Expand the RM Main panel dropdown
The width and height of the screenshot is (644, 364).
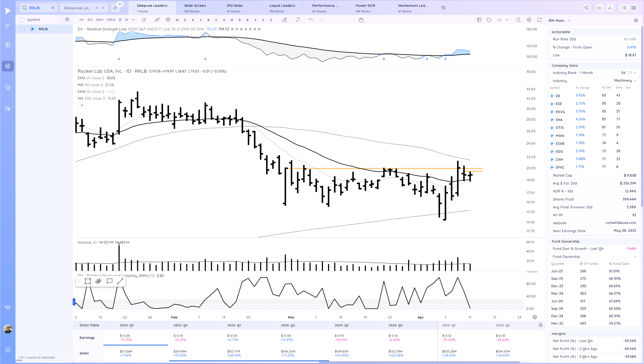[x=569, y=21]
